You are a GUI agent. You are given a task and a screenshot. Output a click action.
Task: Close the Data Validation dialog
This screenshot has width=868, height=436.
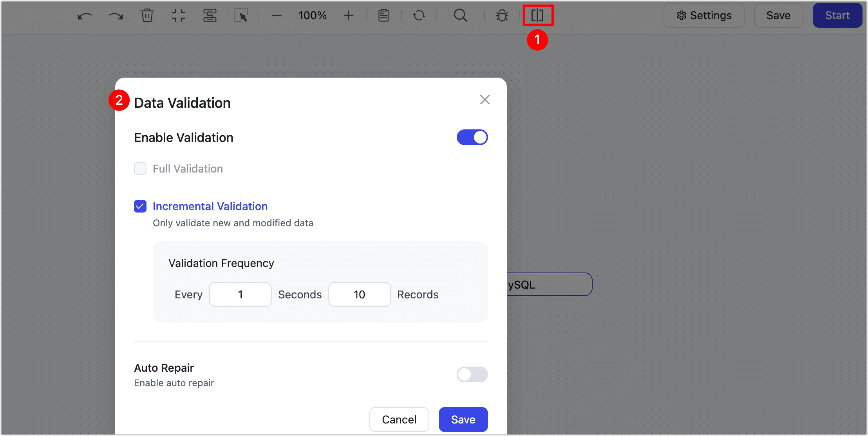pyautogui.click(x=485, y=100)
